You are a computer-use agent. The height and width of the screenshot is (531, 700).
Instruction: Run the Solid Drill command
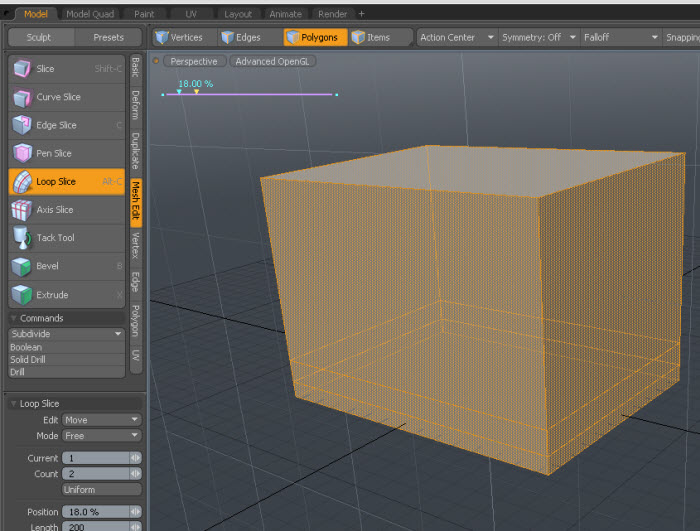(x=27, y=359)
